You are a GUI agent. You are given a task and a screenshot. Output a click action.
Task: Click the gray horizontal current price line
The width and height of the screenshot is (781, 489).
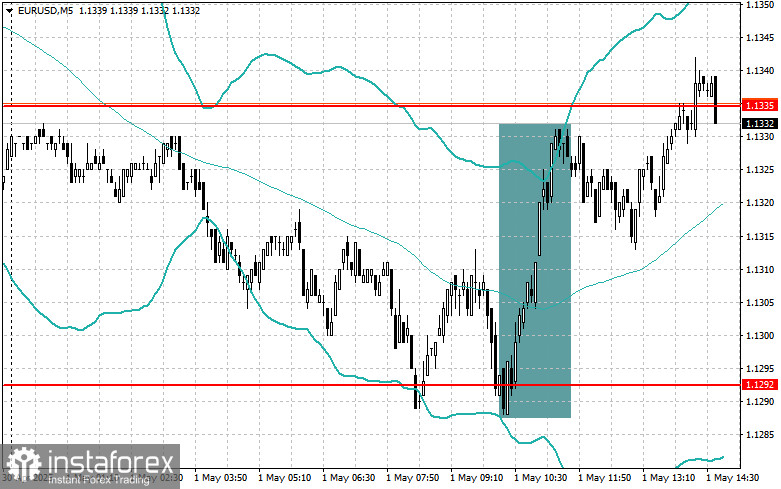coord(371,123)
